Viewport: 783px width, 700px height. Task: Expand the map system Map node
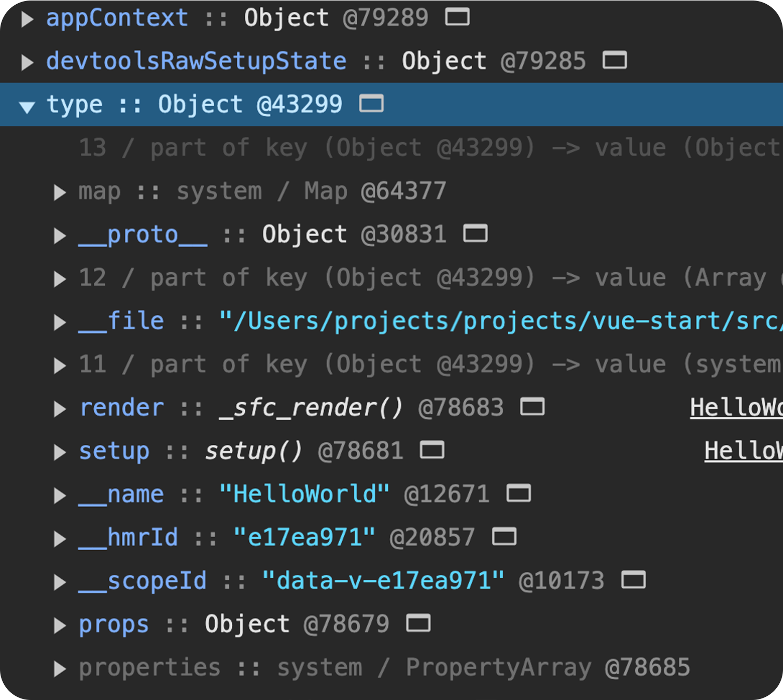point(59,191)
